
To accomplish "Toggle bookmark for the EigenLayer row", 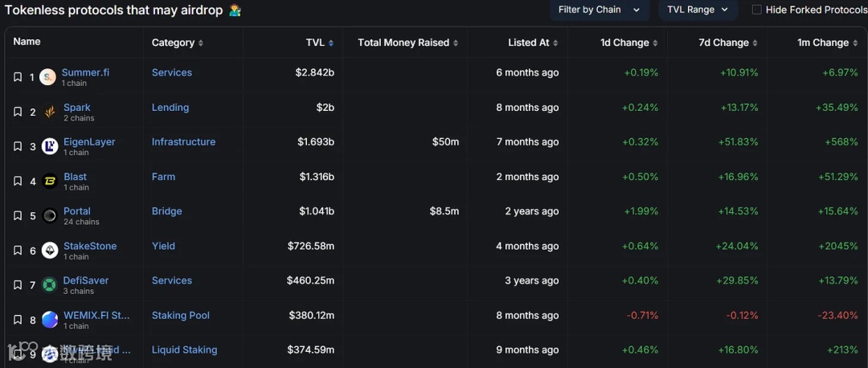I will pos(18,146).
